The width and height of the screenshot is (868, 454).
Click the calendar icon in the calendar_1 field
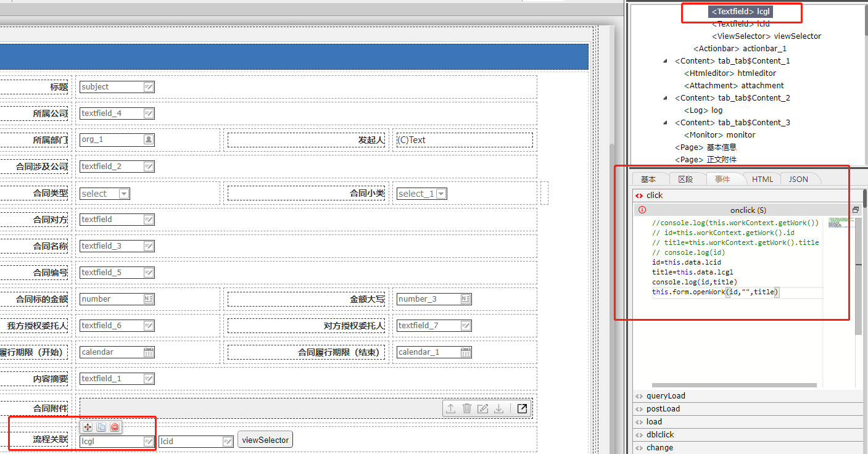coord(466,352)
